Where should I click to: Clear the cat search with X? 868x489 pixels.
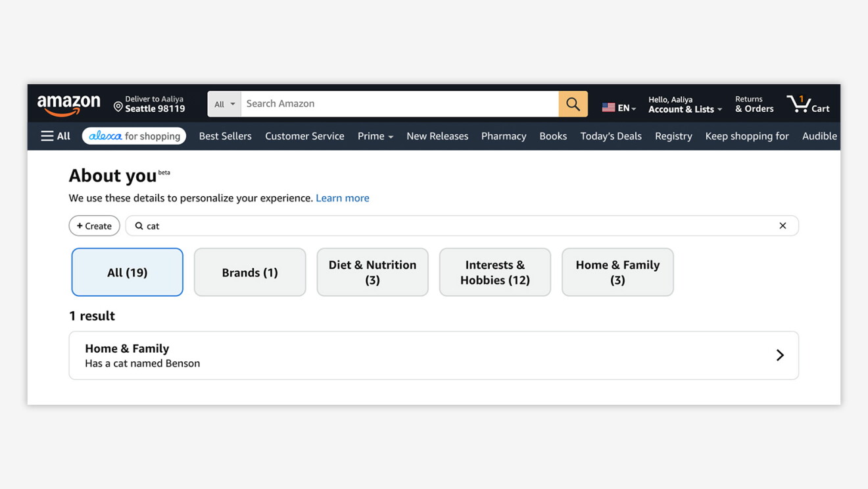click(x=783, y=226)
